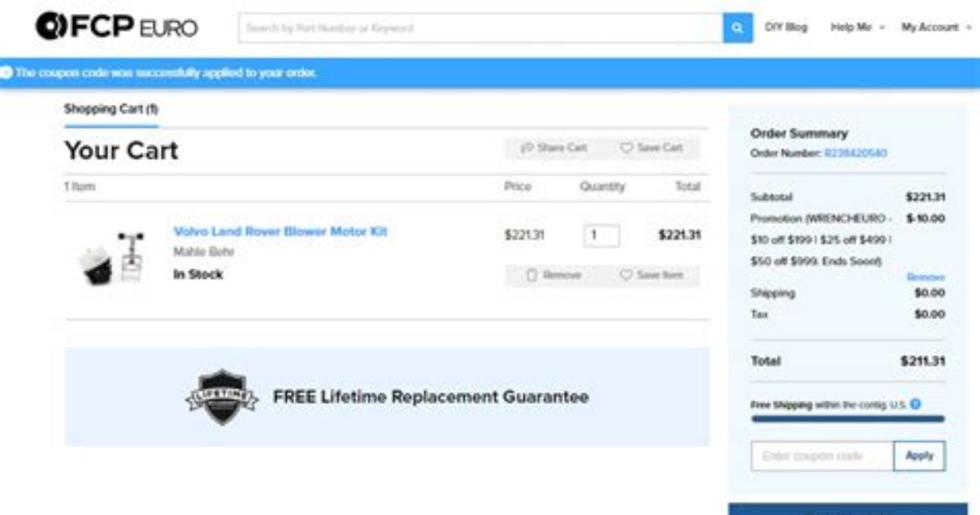Click the blue search magnifier button

pos(737,28)
